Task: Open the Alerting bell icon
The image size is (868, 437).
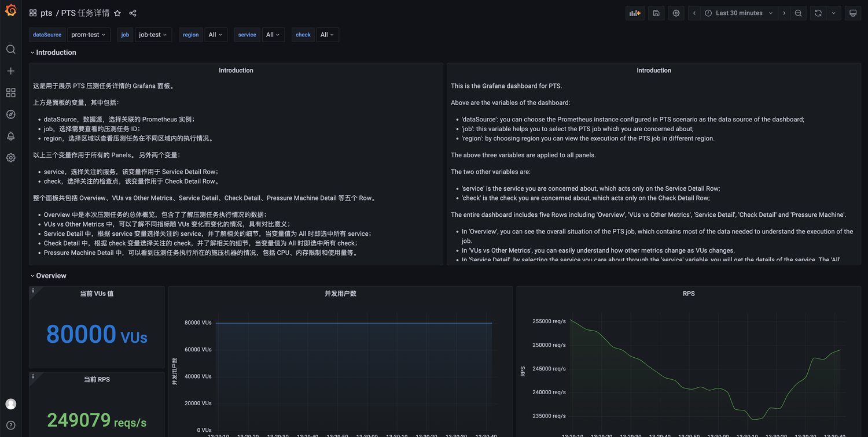Action: (x=10, y=136)
